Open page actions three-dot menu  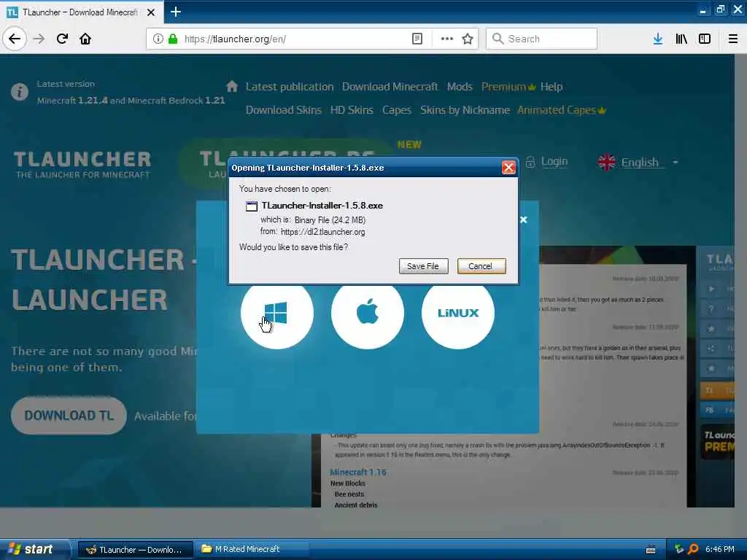click(447, 39)
